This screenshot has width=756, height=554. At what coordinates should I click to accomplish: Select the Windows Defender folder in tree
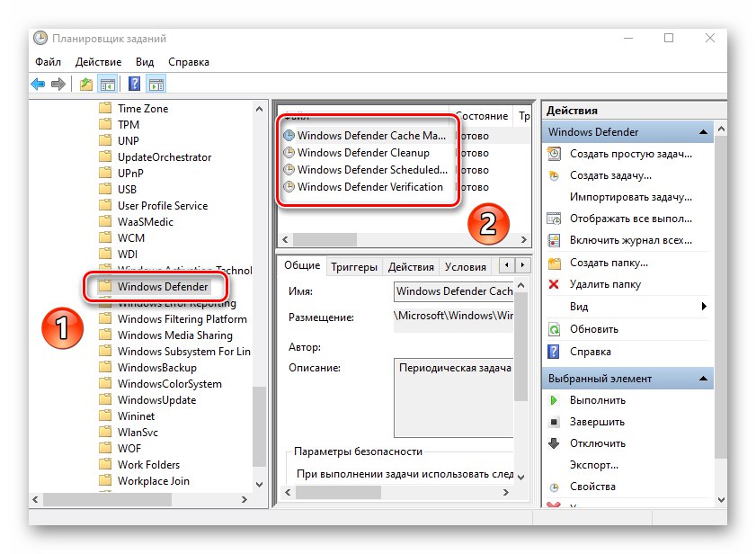(x=163, y=287)
